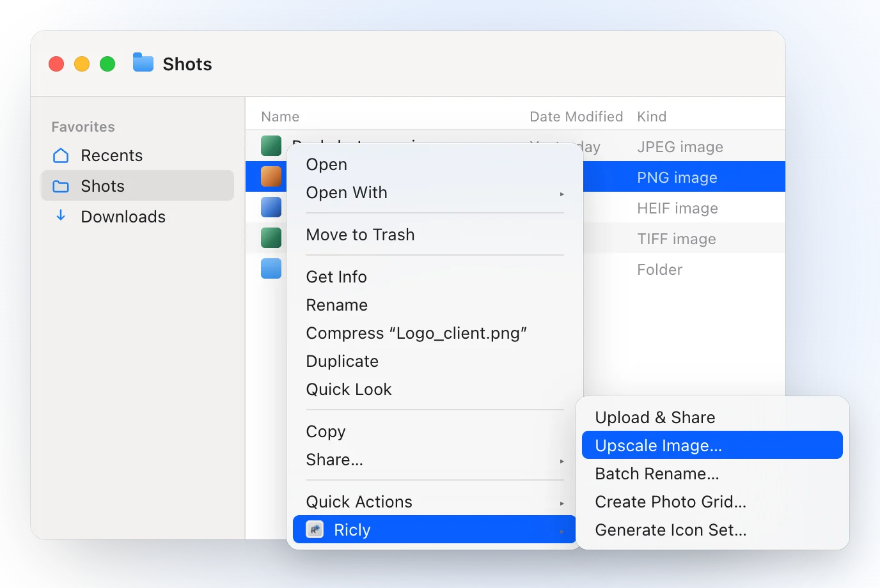Screen dimensions: 880x588
Task: Sort by the Name column header
Action: [280, 116]
